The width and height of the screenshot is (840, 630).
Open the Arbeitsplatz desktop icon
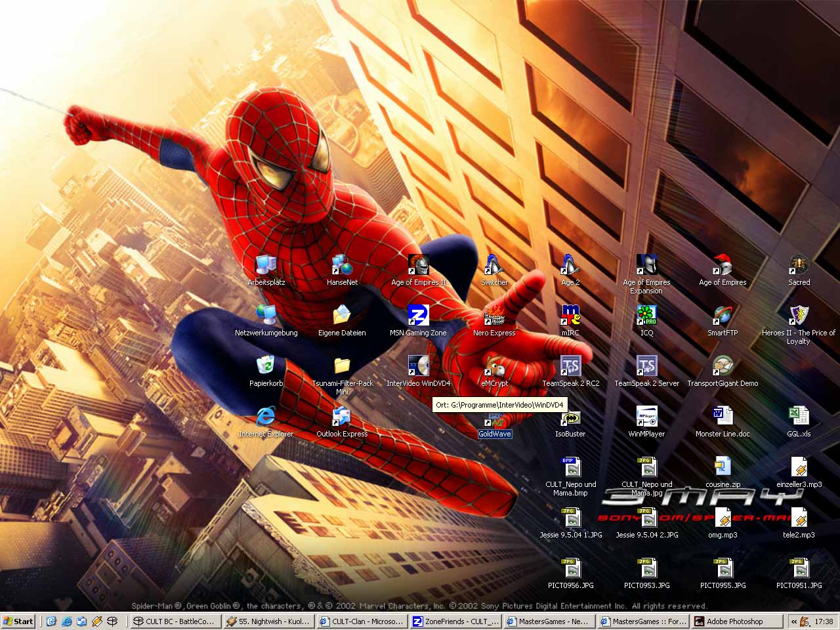[266, 270]
